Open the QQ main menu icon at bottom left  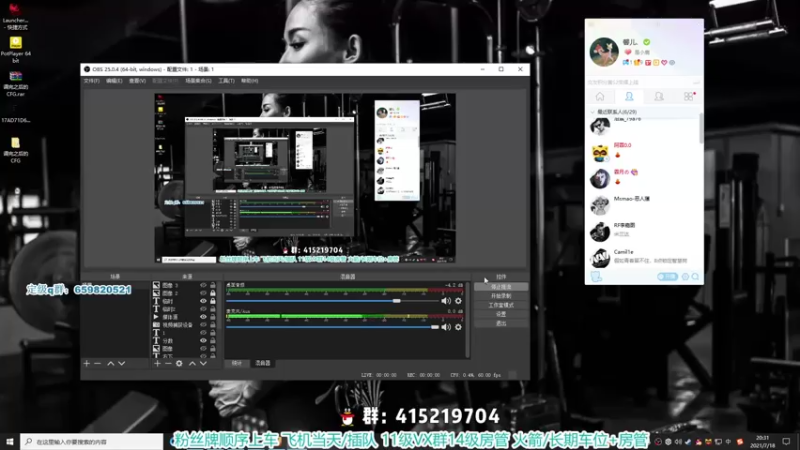596,277
